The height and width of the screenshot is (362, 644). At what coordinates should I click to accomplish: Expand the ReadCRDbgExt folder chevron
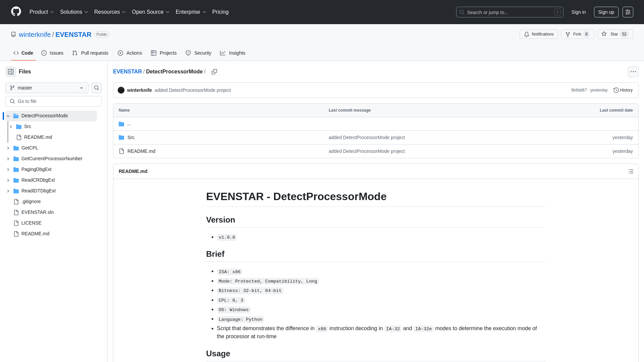tap(8, 180)
